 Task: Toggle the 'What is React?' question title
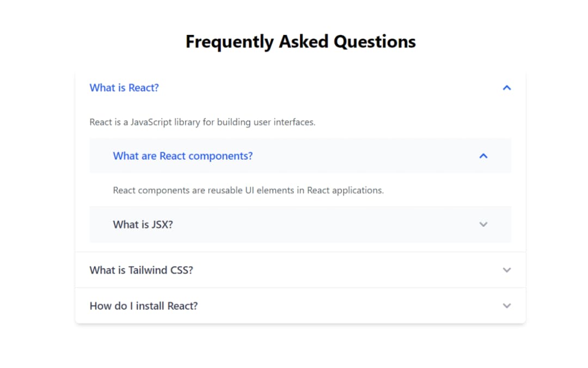(124, 88)
